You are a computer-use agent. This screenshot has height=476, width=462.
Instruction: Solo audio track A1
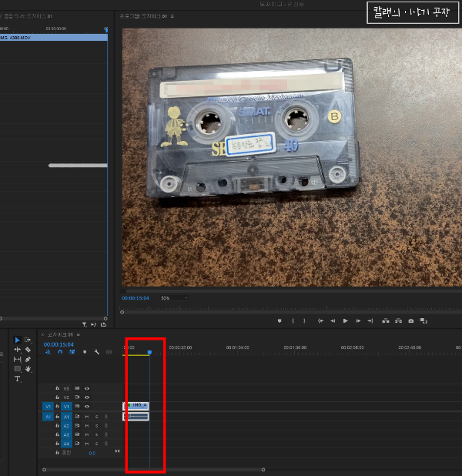pyautogui.click(x=96, y=417)
